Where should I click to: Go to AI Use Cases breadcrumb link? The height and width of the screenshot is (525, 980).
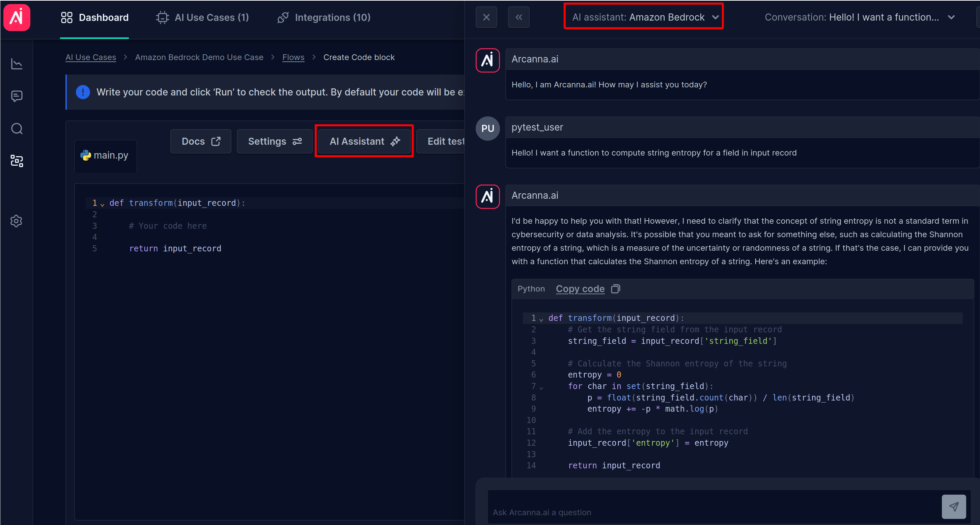point(90,57)
